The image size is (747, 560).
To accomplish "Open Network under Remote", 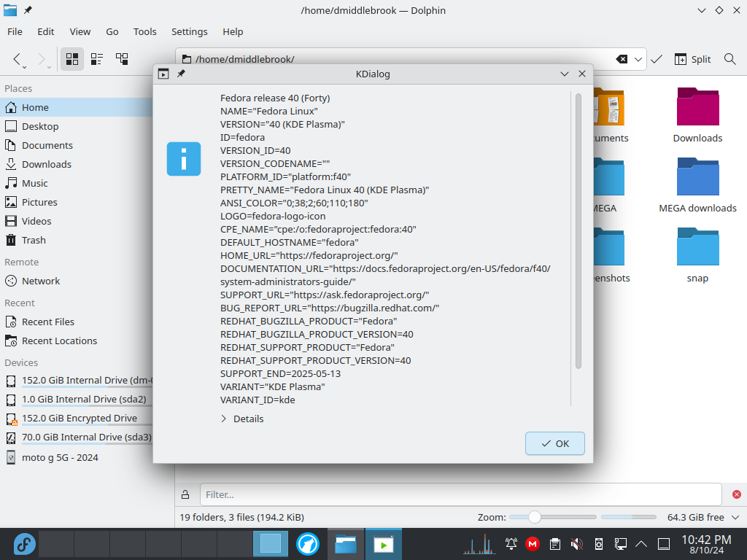I will click(77, 281).
